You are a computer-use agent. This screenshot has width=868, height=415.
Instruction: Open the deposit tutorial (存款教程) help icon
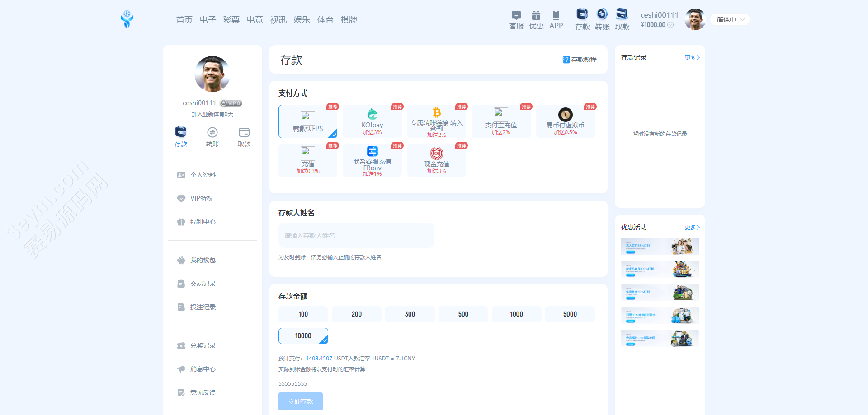point(566,60)
